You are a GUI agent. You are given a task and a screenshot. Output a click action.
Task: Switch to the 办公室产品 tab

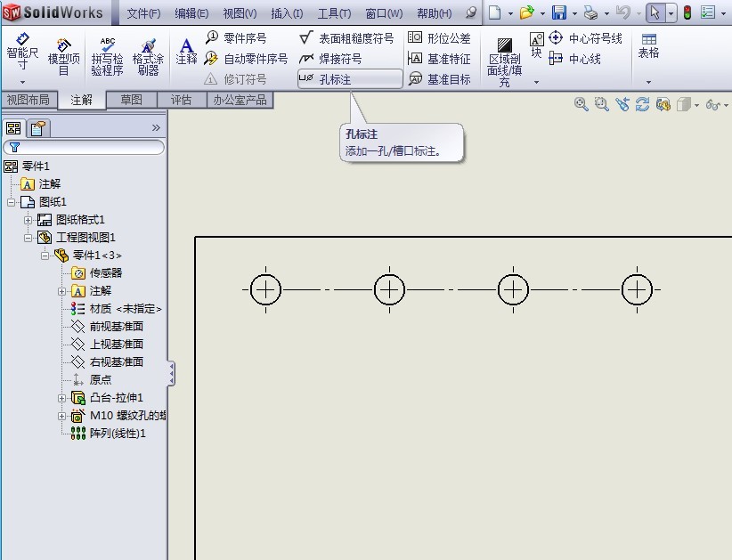pyautogui.click(x=240, y=100)
